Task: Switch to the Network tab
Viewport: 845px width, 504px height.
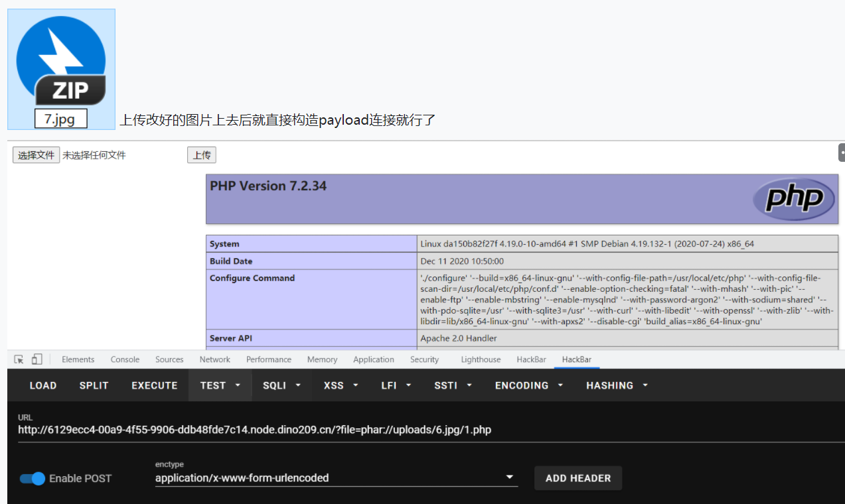Action: pos(215,359)
